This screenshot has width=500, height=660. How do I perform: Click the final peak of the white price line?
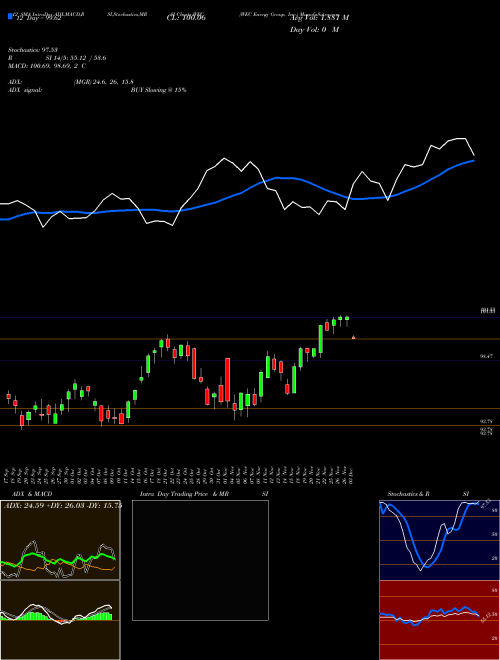[461, 138]
